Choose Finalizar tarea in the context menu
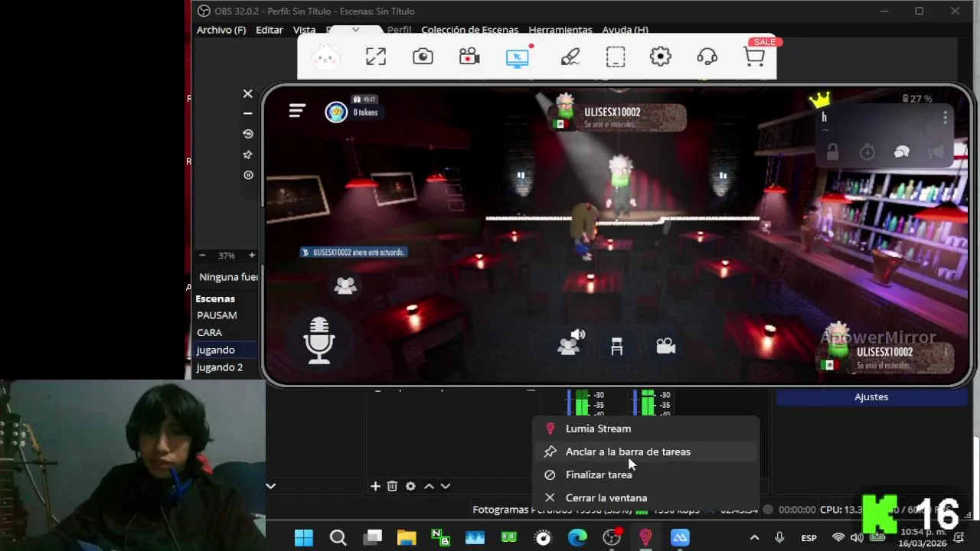This screenshot has width=980, height=551. coord(645,474)
